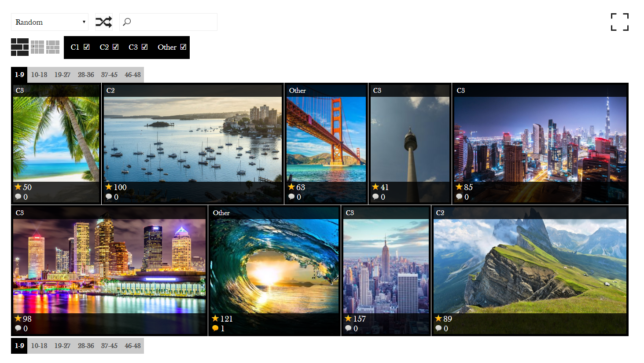Image resolution: width=644 pixels, height=363 pixels.
Task: Go to page 28-36 in top pagination
Action: tap(86, 75)
